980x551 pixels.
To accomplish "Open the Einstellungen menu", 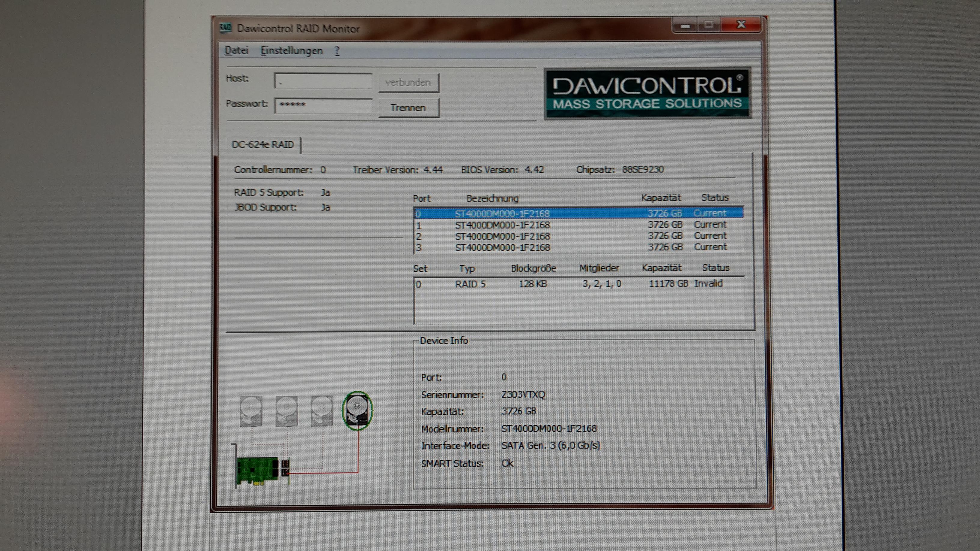I will point(291,50).
